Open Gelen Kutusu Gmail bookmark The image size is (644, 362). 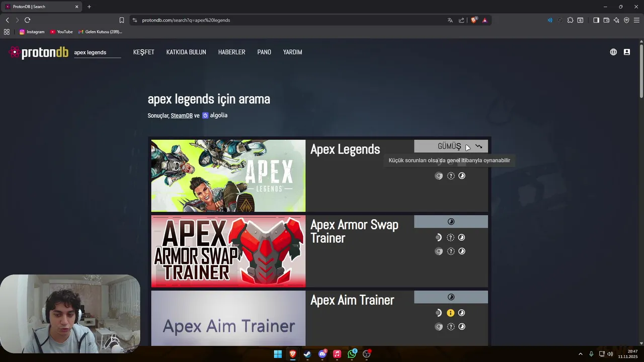[x=100, y=32]
